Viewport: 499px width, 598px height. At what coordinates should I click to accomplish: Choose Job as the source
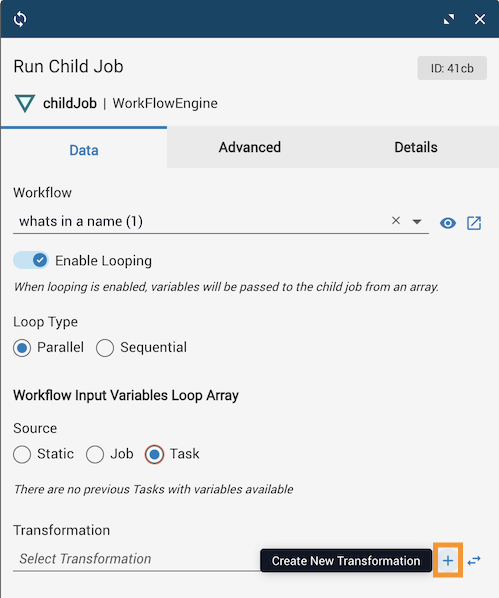(x=95, y=454)
